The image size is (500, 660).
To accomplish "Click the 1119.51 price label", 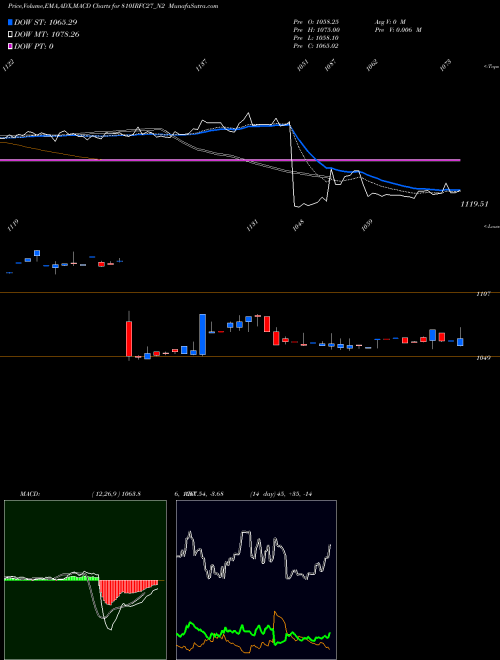I will click(x=474, y=204).
